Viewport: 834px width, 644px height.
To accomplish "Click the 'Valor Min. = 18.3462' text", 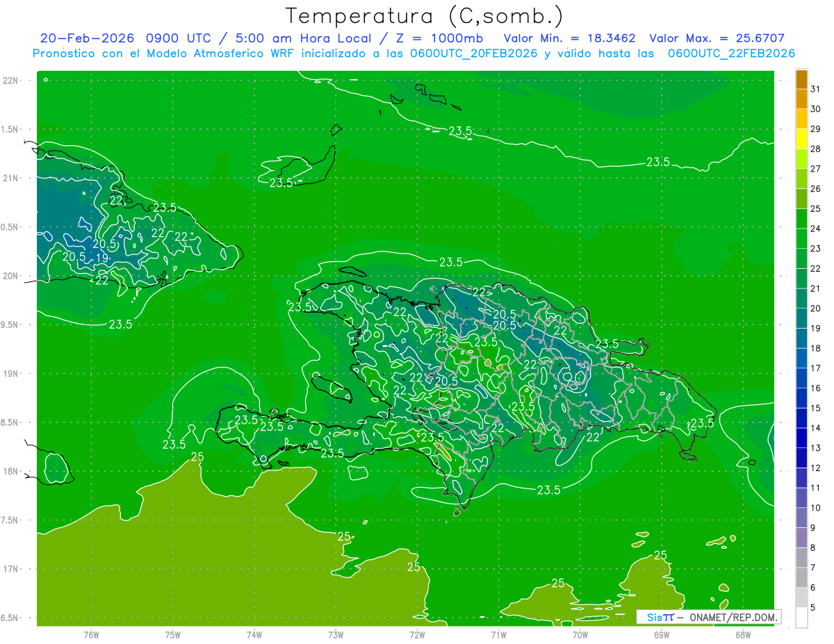I will [x=570, y=38].
